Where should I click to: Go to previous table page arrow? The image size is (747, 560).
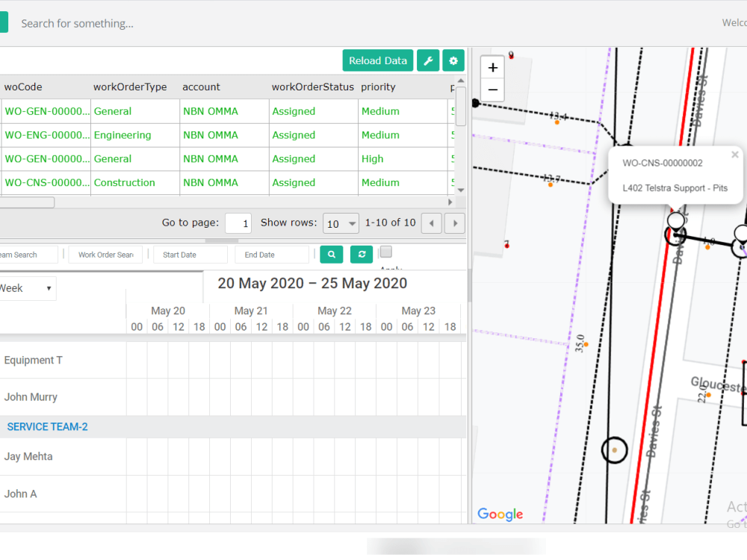coord(432,223)
